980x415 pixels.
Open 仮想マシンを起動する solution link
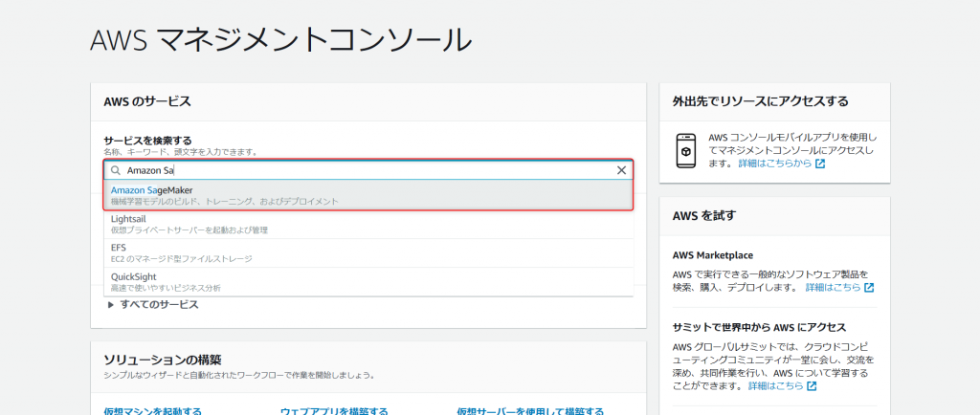pos(152,411)
